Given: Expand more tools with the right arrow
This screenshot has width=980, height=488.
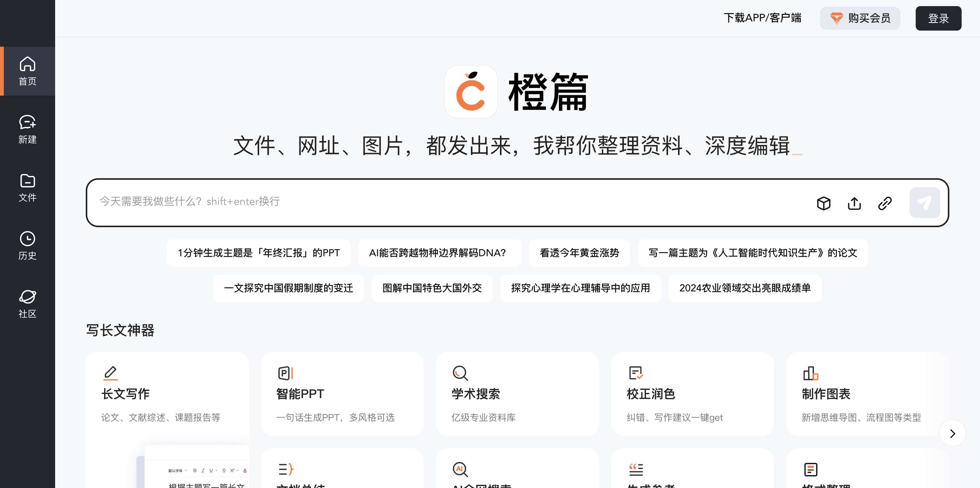Looking at the screenshot, I should [x=952, y=433].
